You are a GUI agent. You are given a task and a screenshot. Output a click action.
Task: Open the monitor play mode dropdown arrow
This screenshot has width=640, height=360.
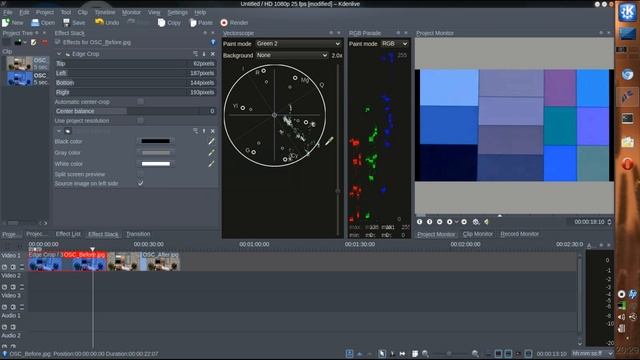(456, 222)
